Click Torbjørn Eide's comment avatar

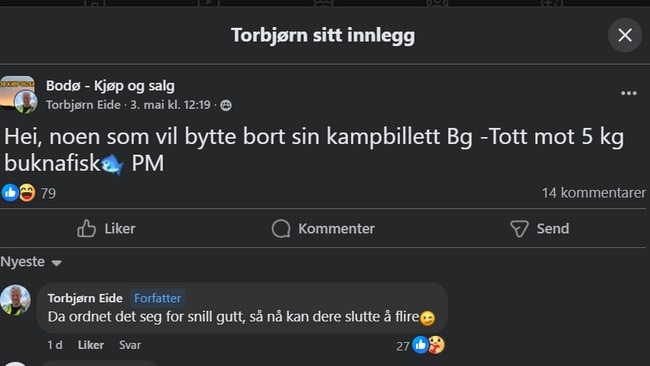tap(15, 300)
